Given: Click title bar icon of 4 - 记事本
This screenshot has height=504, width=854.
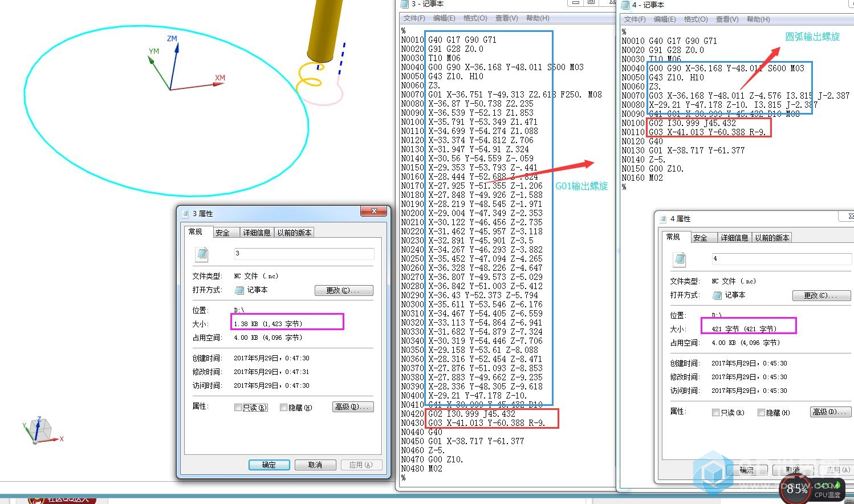Looking at the screenshot, I should 625,5.
